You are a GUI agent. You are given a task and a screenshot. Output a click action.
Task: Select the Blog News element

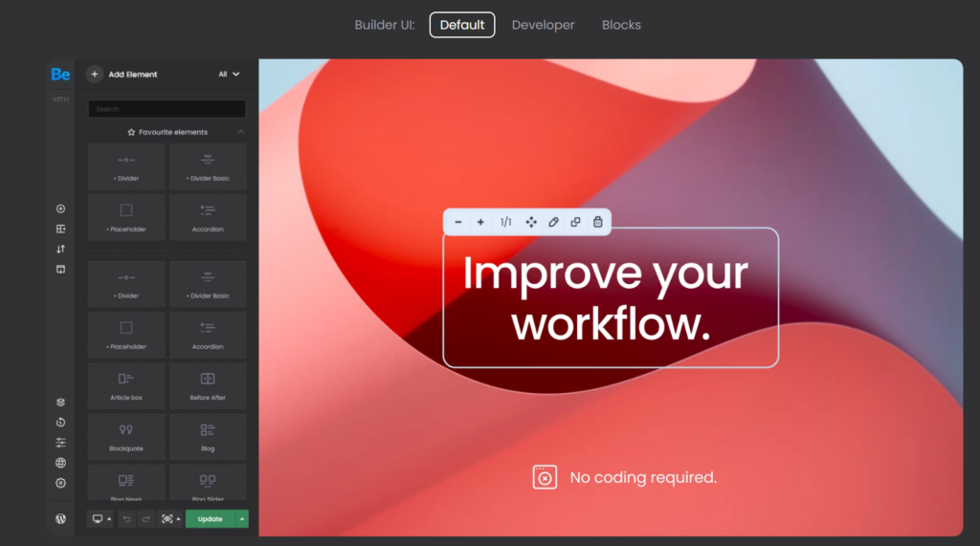pos(126,483)
